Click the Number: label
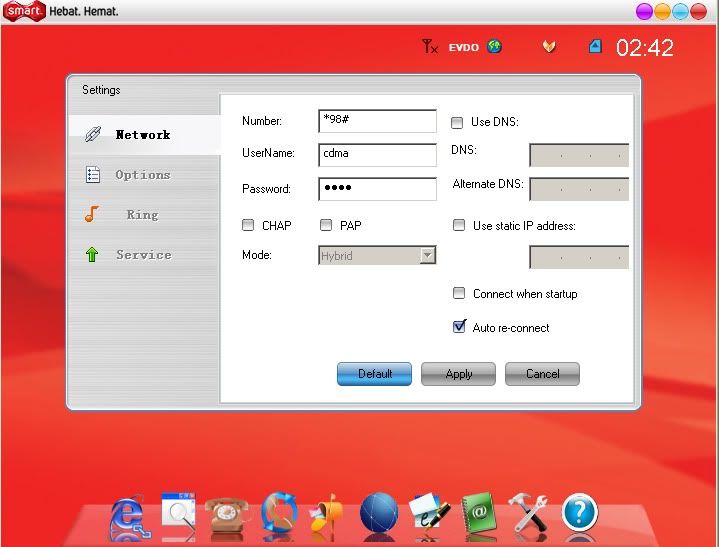The image size is (719, 547). pyautogui.click(x=262, y=121)
